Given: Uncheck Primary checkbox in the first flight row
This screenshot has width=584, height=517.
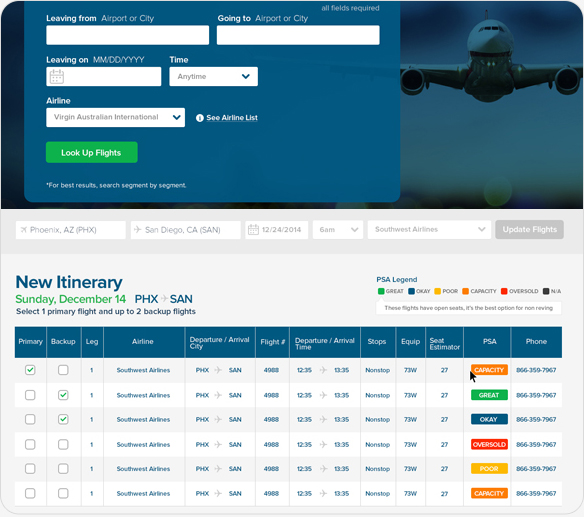Looking at the screenshot, I should point(30,370).
